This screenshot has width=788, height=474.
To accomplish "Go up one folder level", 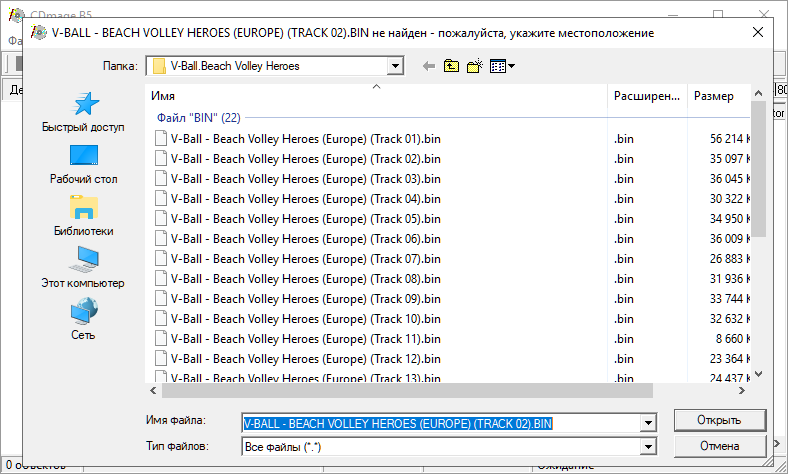I will (451, 66).
